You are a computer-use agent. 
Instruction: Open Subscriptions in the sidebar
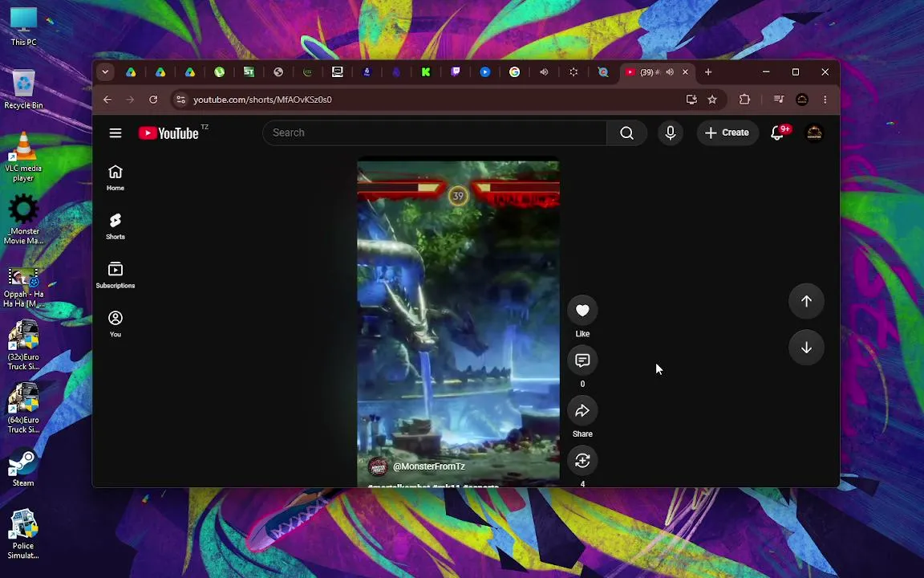pos(115,275)
